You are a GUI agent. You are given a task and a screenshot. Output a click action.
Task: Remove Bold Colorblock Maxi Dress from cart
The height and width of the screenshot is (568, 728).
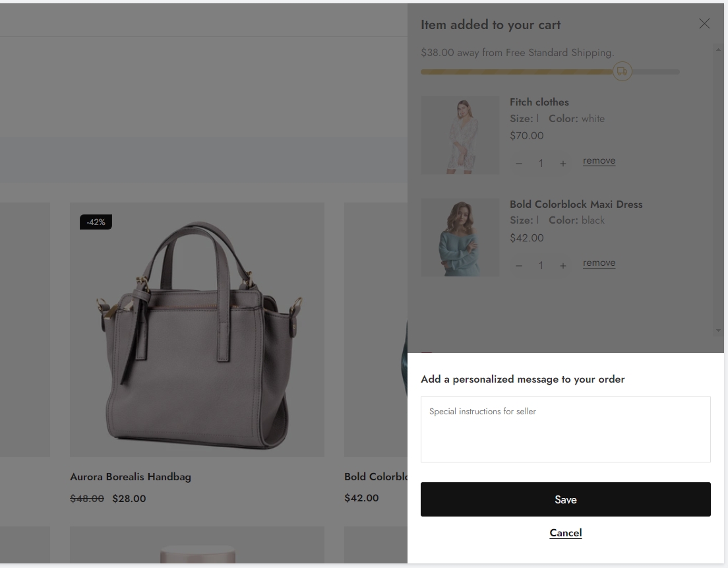click(599, 263)
